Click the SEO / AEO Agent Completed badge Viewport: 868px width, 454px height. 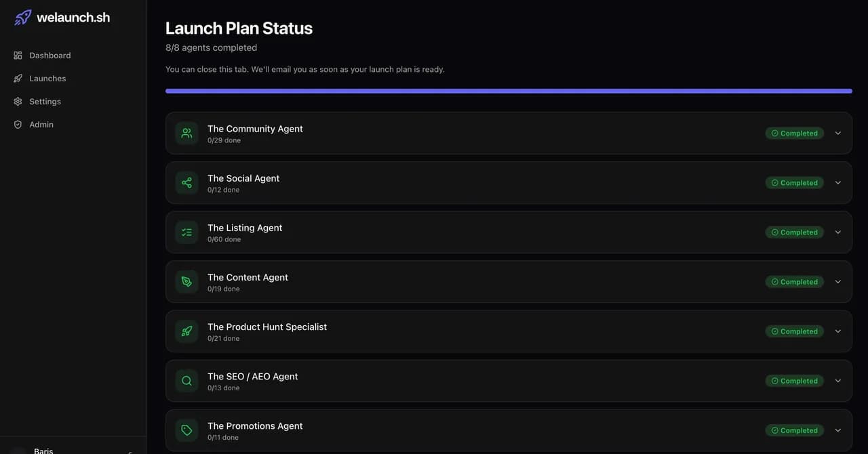[795, 381]
